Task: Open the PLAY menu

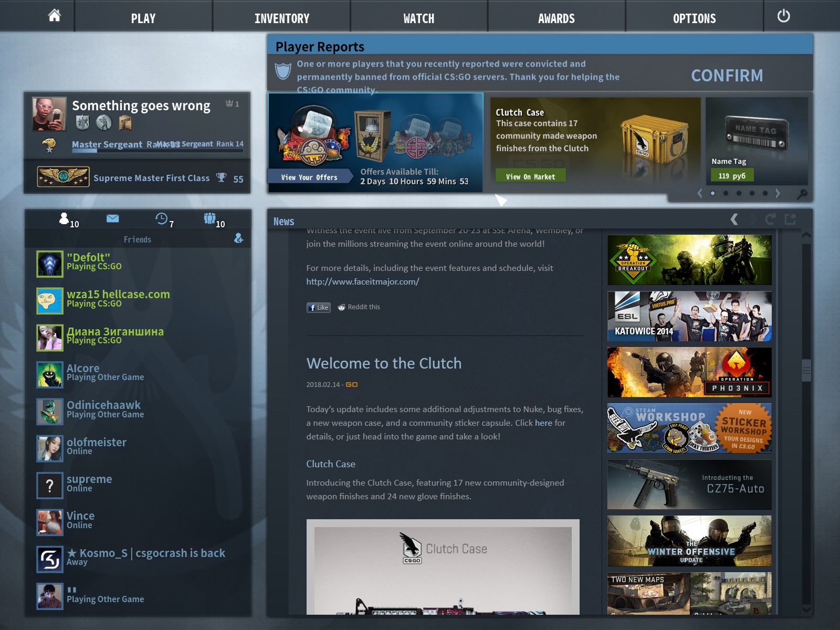Action: [143, 18]
